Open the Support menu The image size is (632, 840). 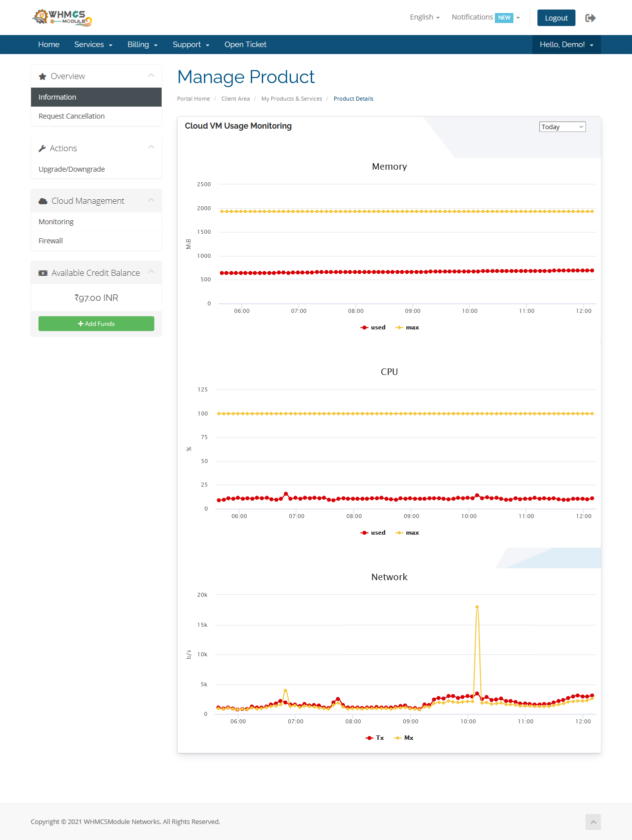click(x=191, y=45)
